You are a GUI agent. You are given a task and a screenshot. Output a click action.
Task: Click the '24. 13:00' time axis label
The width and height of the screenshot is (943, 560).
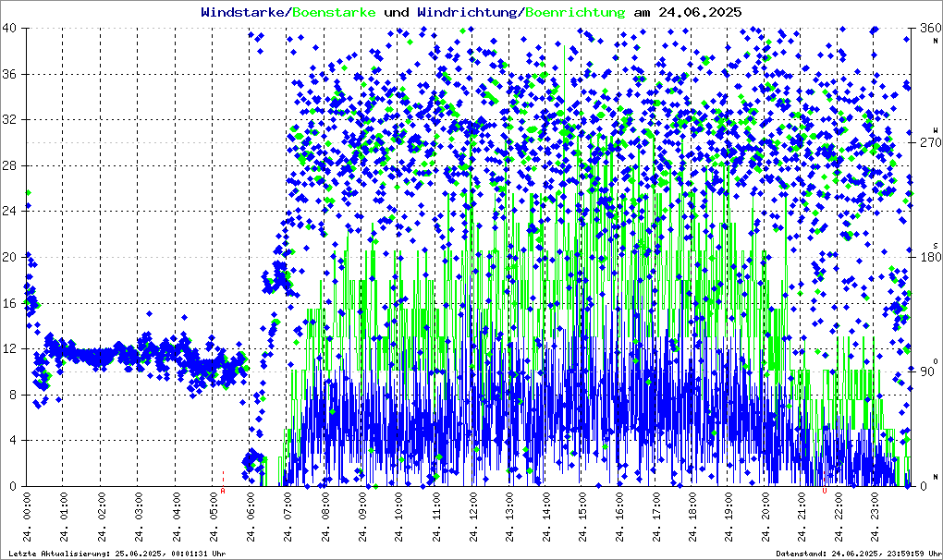[x=509, y=517]
